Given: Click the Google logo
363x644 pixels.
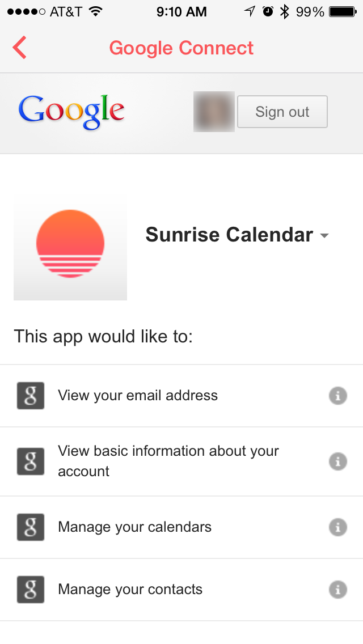Looking at the screenshot, I should point(71,112).
